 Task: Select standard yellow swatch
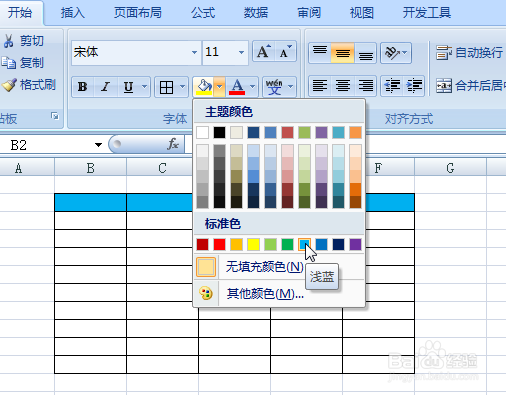coord(253,244)
